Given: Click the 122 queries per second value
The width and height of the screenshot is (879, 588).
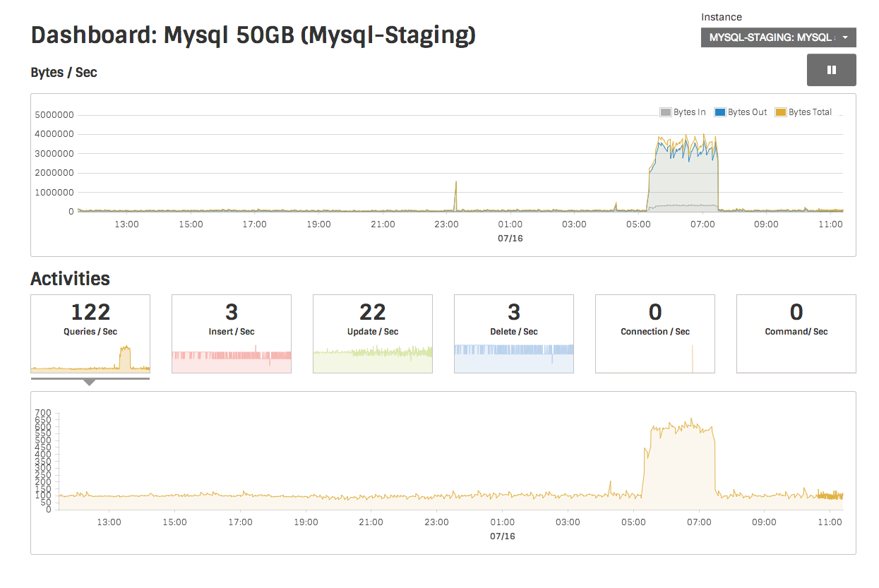Looking at the screenshot, I should (90, 312).
